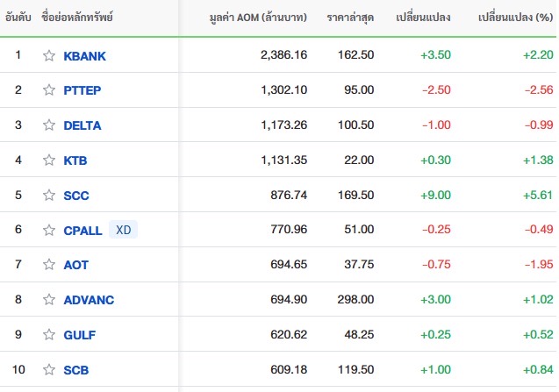Toggle the ADVANC favorite star
559x392 pixels.
click(x=49, y=300)
